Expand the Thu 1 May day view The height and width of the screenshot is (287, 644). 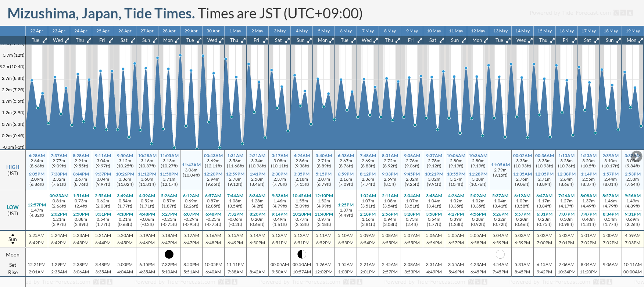click(x=243, y=40)
